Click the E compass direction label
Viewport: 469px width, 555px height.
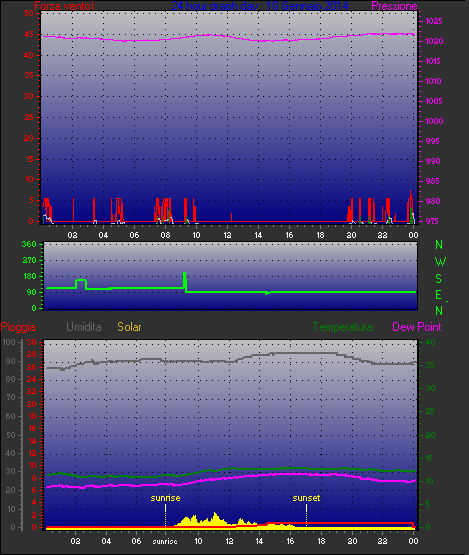coord(439,295)
